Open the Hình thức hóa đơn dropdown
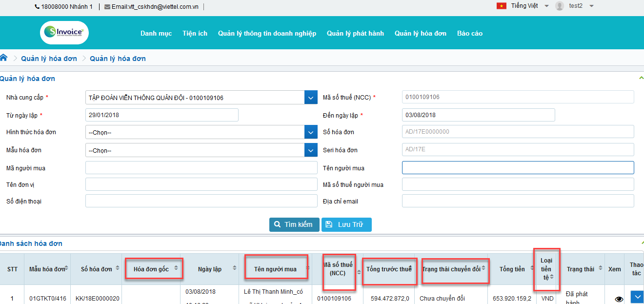This screenshot has height=304, width=644. tap(311, 132)
